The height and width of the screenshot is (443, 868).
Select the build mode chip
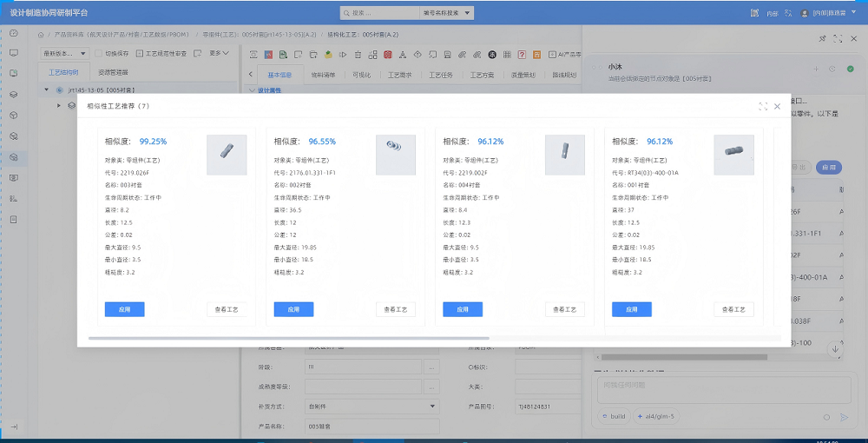[614, 416]
